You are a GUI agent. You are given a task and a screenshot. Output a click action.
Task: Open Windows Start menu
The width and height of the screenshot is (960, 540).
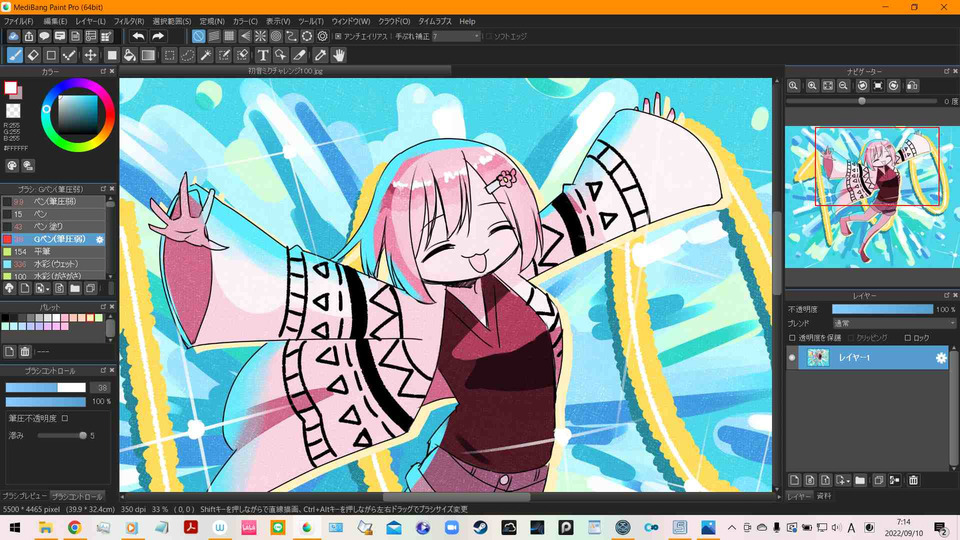[15, 527]
